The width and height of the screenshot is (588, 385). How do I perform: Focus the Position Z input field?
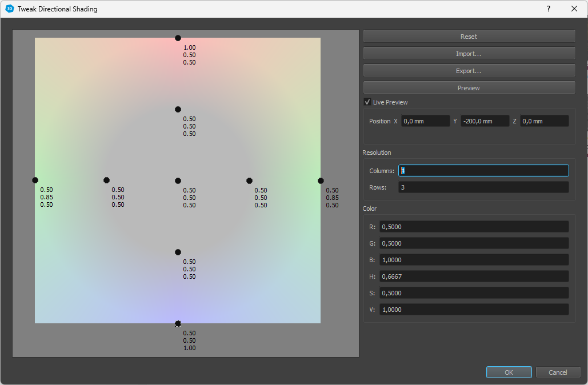pyautogui.click(x=544, y=121)
